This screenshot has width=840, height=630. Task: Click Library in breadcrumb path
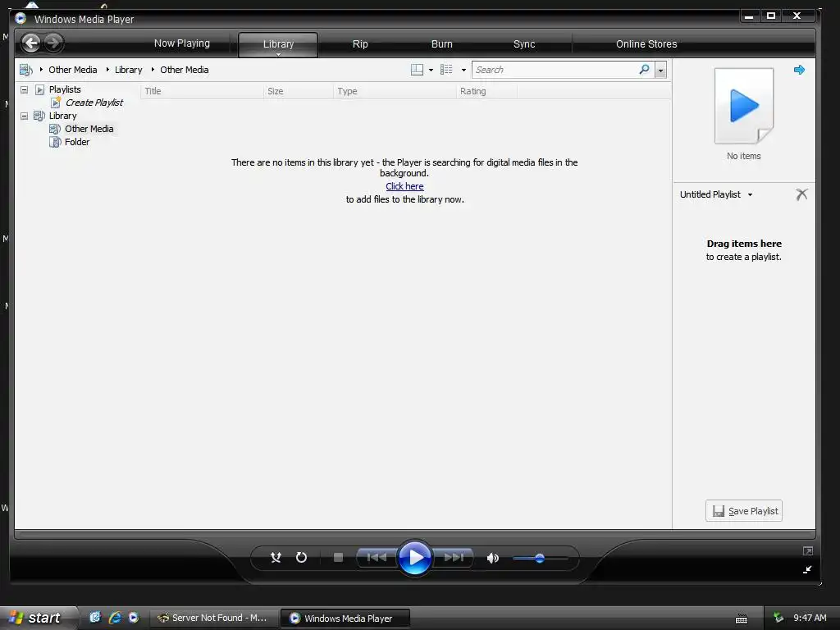(129, 70)
